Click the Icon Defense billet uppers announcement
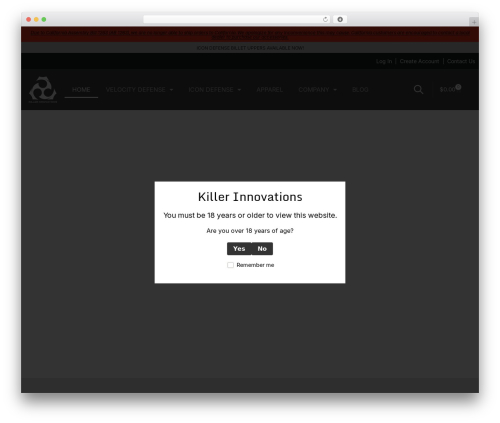Image resolution: width=500 pixels, height=423 pixels. point(250,48)
